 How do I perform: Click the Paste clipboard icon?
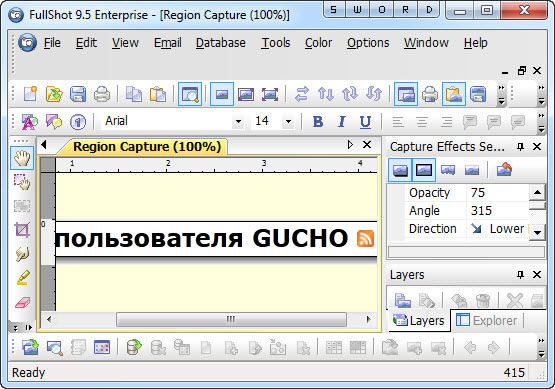158,94
